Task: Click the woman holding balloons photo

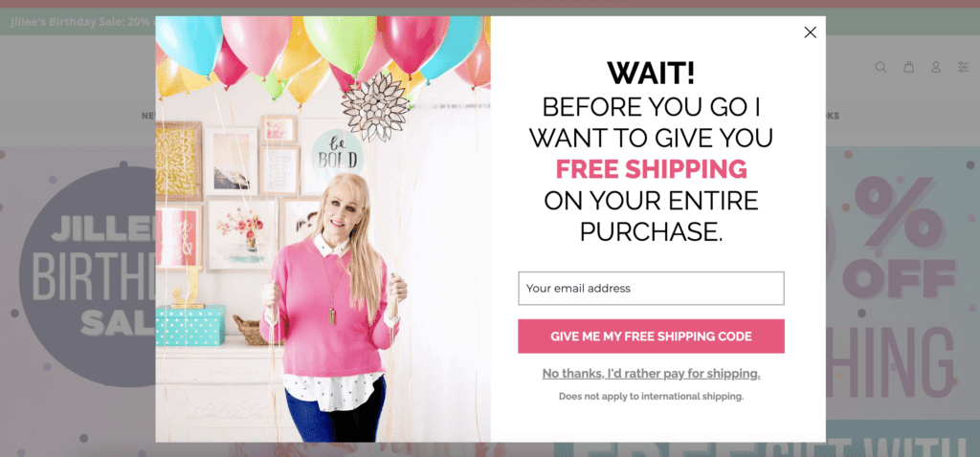Action: [x=323, y=229]
